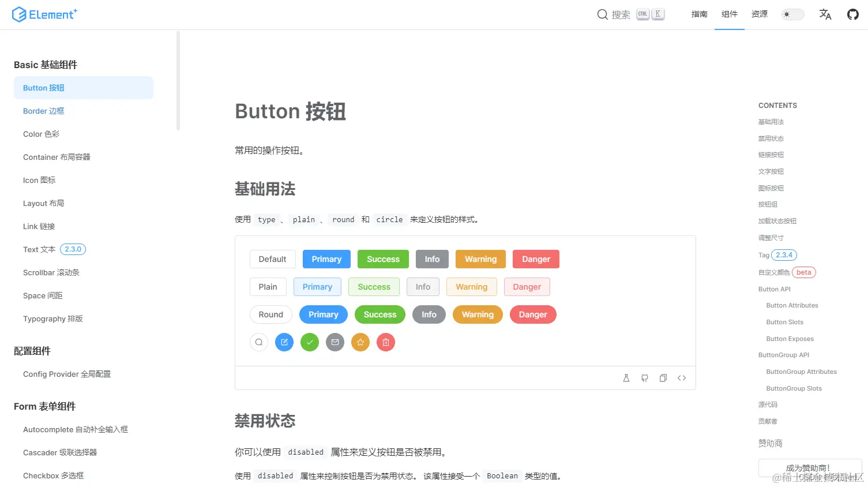Copy the example code snippet
Image resolution: width=868 pixels, height=487 pixels.
click(663, 378)
